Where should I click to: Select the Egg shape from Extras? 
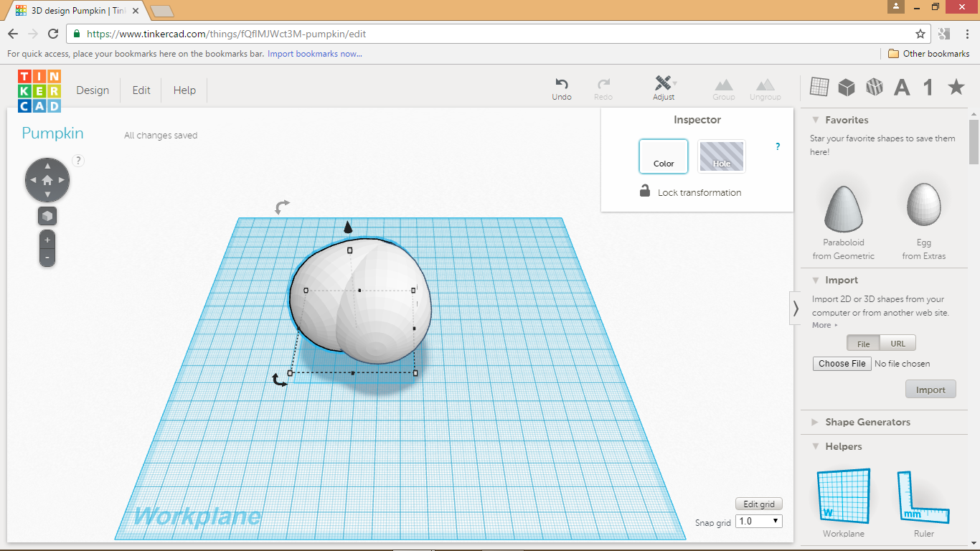pyautogui.click(x=923, y=204)
